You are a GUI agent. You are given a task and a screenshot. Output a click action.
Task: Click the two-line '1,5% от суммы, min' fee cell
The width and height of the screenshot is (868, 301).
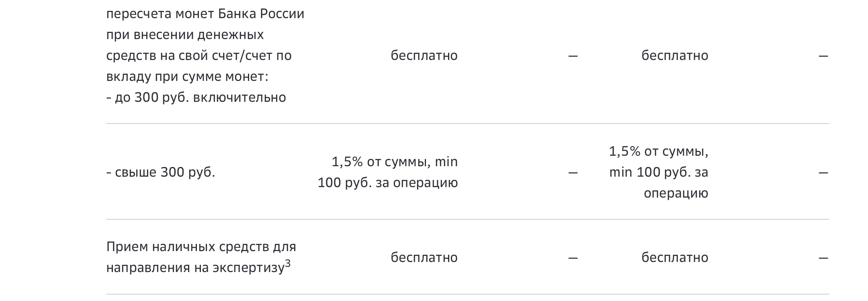coord(388,172)
